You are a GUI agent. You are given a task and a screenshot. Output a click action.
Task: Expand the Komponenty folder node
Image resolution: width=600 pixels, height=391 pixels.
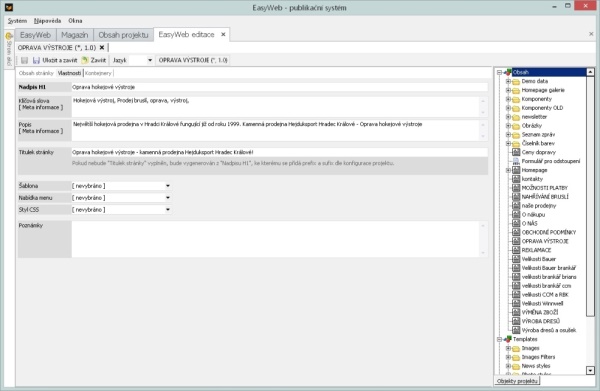point(508,99)
